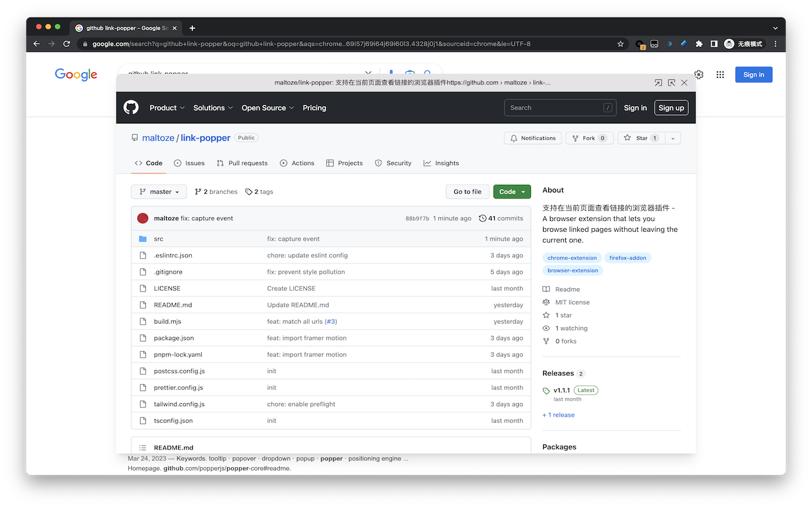Image resolution: width=812 pixels, height=508 pixels.
Task: Open the + 1 release link
Action: (x=558, y=415)
